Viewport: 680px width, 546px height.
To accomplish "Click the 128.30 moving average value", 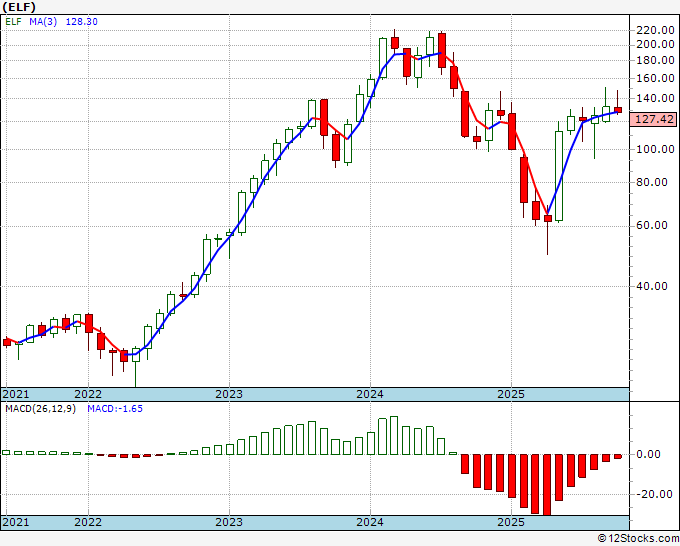I will tap(82, 22).
